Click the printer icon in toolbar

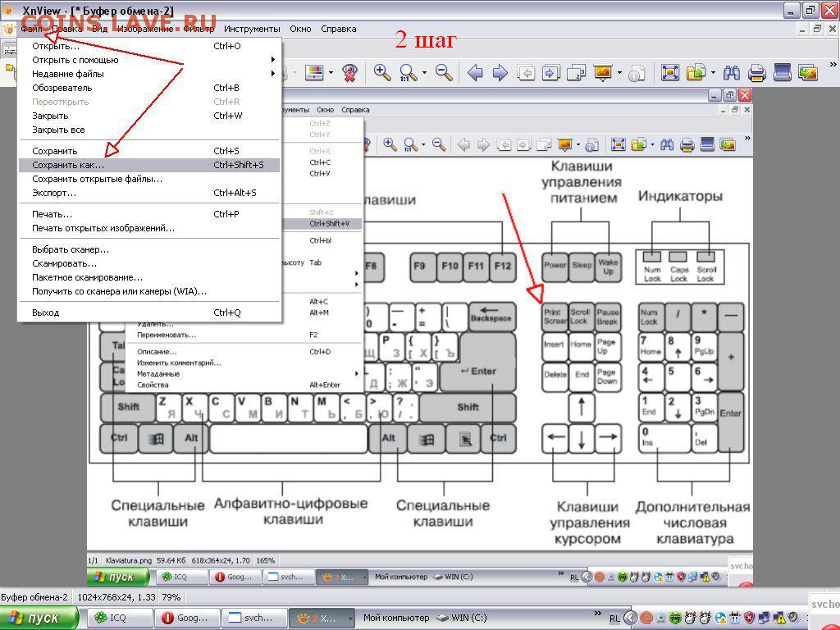(757, 72)
